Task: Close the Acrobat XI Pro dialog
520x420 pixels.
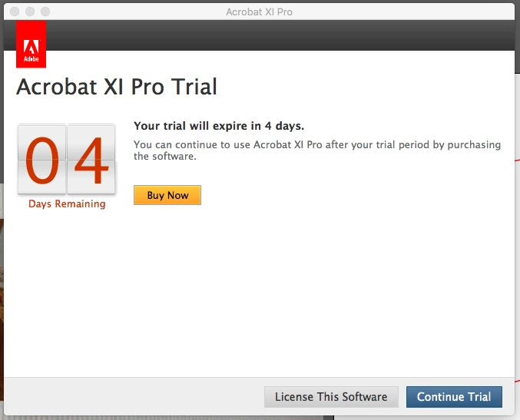Action: coord(15,12)
